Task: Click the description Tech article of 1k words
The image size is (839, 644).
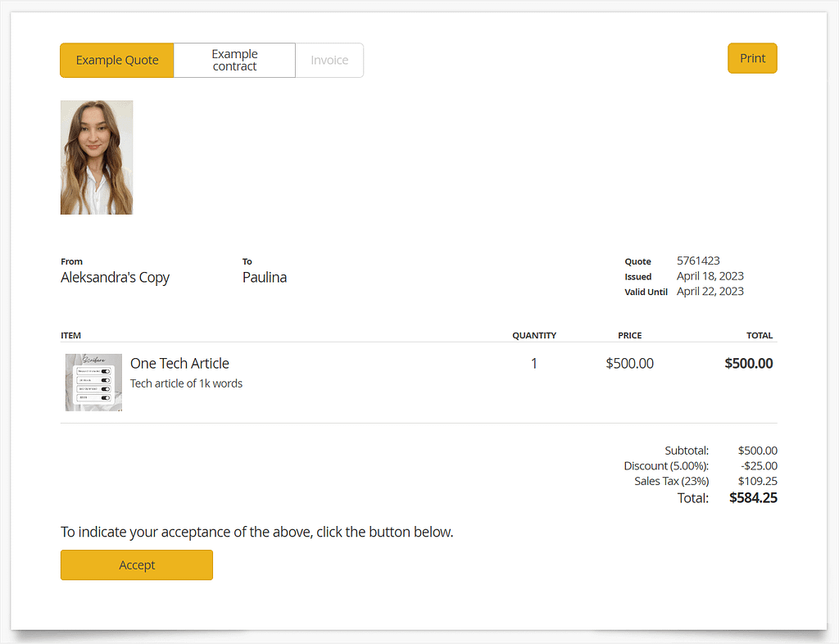Action: [x=186, y=383]
